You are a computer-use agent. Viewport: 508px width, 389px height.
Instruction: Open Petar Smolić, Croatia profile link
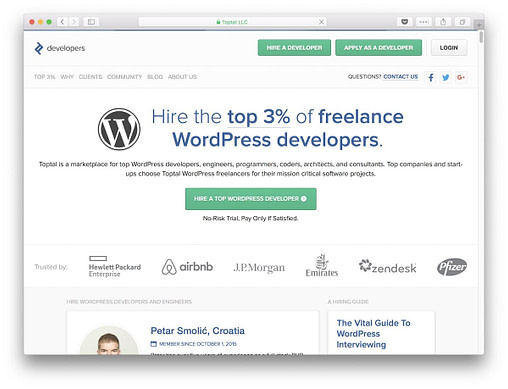tap(197, 331)
